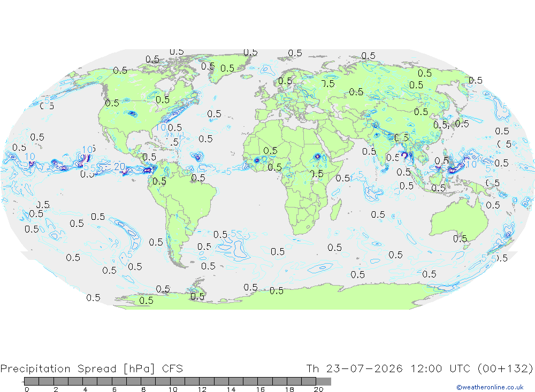Click the Th 23-07-2026 12:00 UTC date label
Screen dimensions: 535x392
pyautogui.click(x=388, y=369)
